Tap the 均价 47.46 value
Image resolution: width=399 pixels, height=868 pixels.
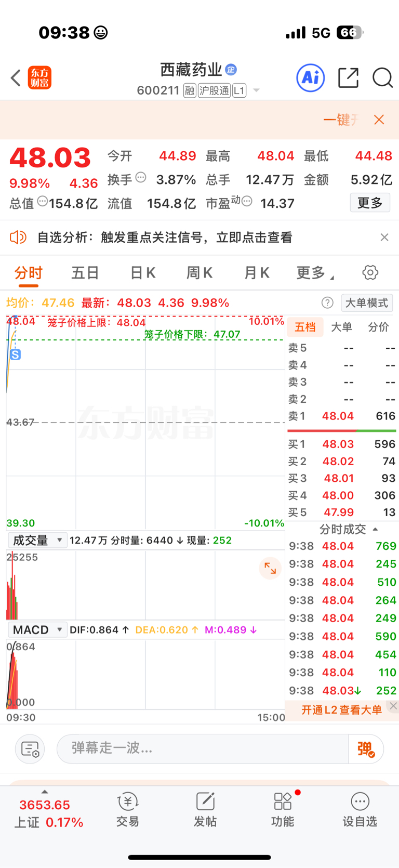(x=40, y=303)
